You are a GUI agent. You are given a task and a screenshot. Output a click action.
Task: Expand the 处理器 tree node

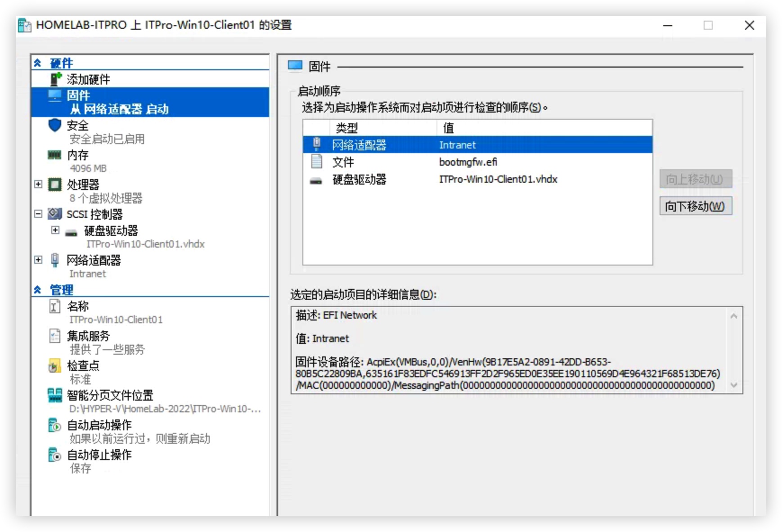pos(38,184)
